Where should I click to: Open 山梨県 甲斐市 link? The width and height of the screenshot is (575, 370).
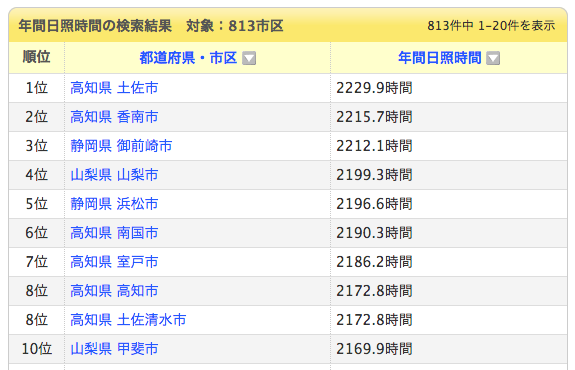[114, 349]
